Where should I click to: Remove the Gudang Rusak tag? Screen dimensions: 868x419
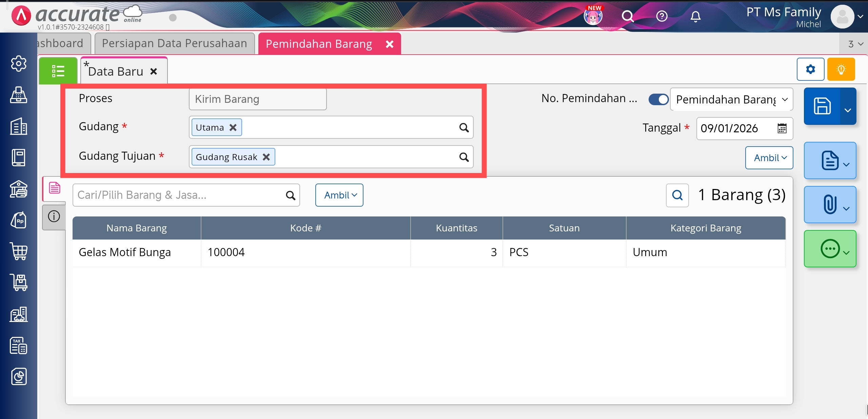[x=267, y=157]
